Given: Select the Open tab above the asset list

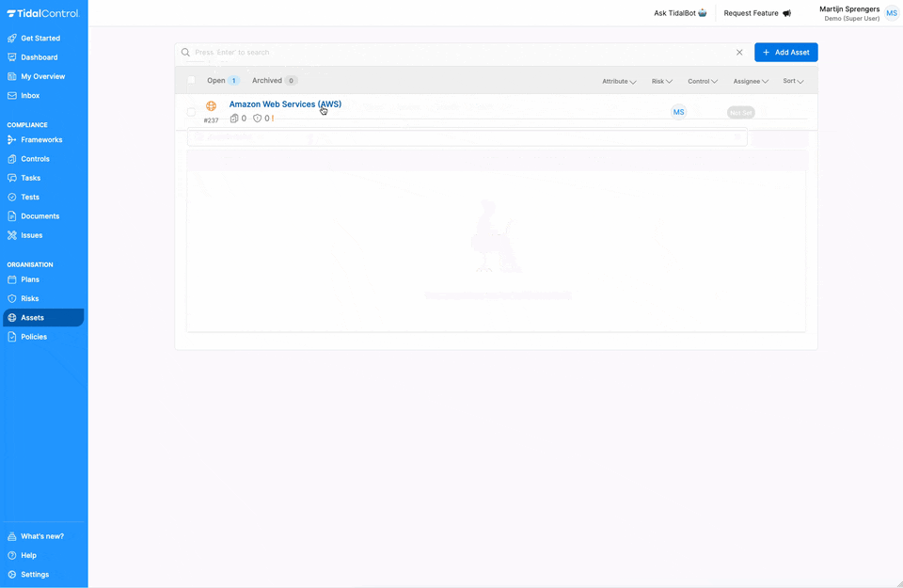Looking at the screenshot, I should [214, 80].
